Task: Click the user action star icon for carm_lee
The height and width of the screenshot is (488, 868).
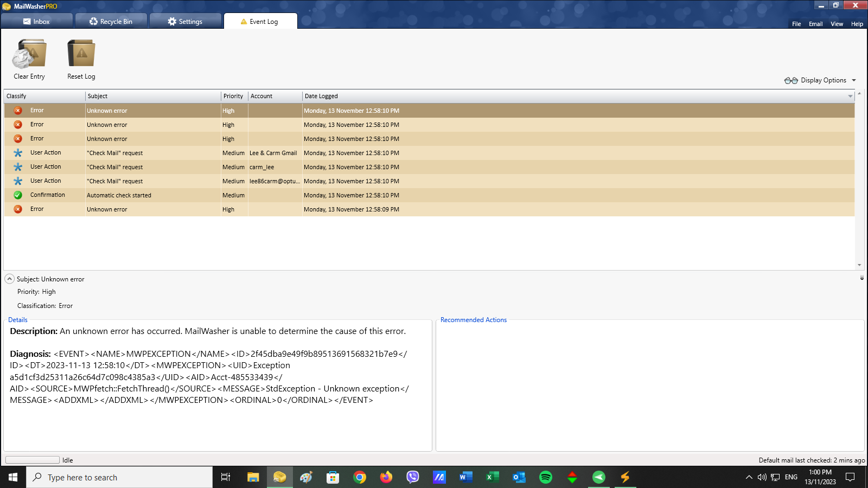Action: point(18,167)
